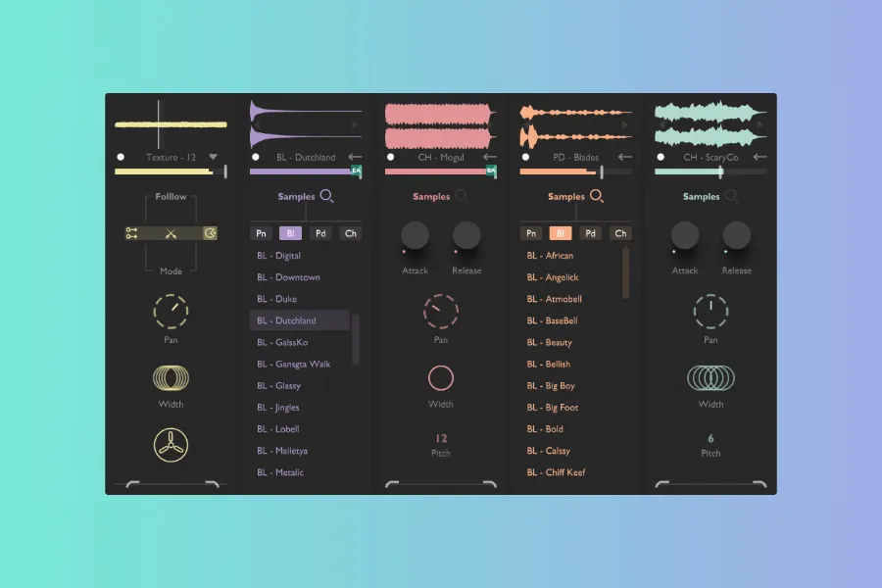
Task: Click the yellow Width rings icon
Action: 171,378
